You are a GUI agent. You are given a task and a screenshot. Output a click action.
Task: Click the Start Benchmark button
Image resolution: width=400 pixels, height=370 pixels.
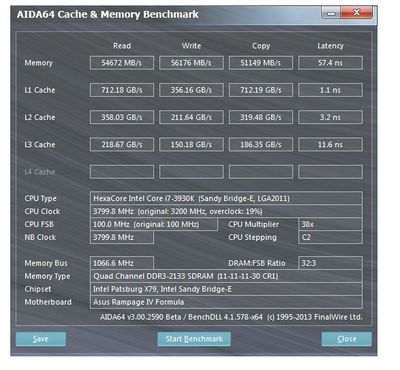coord(194,339)
